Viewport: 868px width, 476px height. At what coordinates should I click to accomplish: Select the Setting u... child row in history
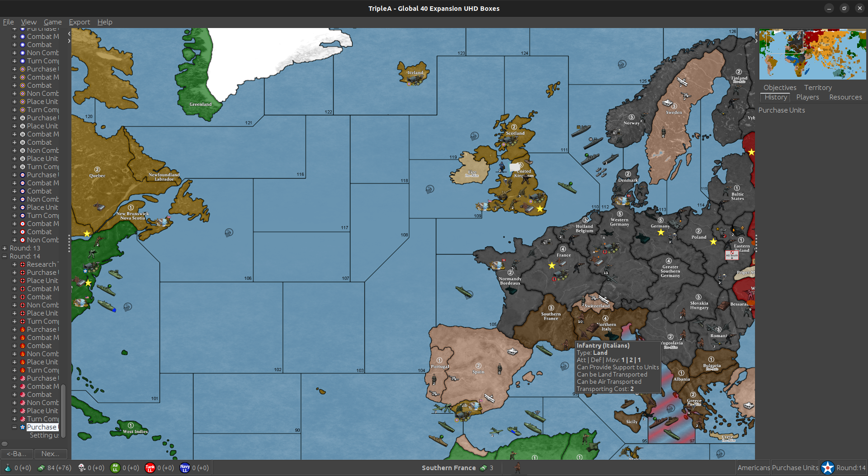tap(44, 435)
